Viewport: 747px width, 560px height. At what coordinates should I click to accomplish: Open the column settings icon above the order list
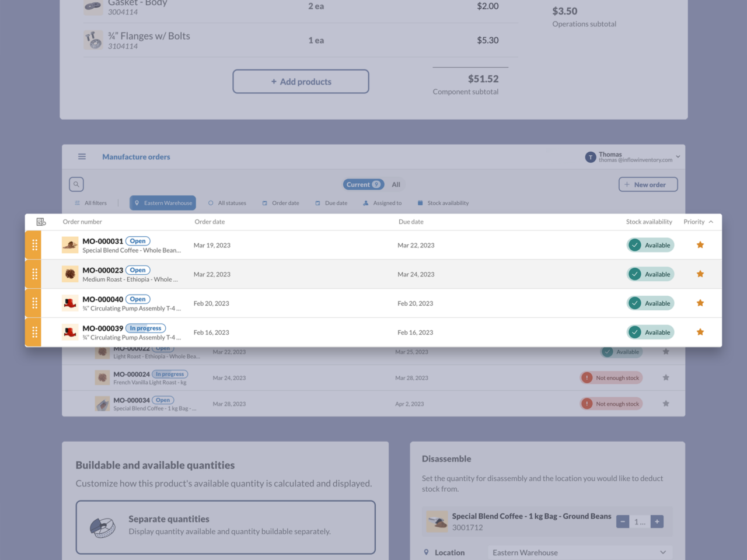coord(41,222)
